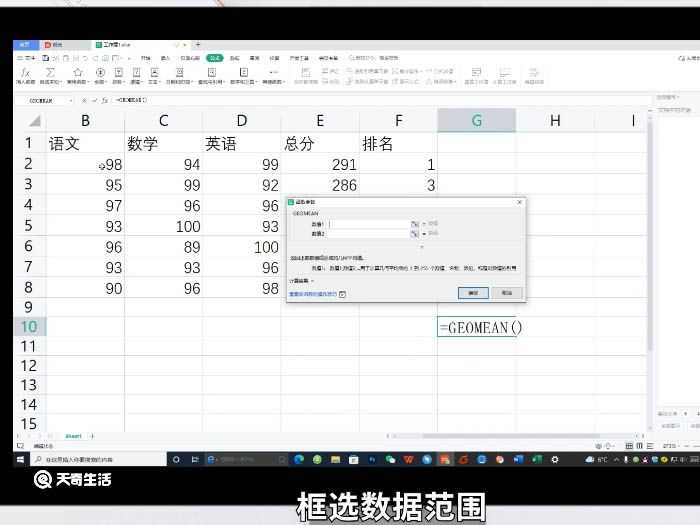The image size is (700, 525).
Task: Add a new sheet with the plus button
Action: 92,436
